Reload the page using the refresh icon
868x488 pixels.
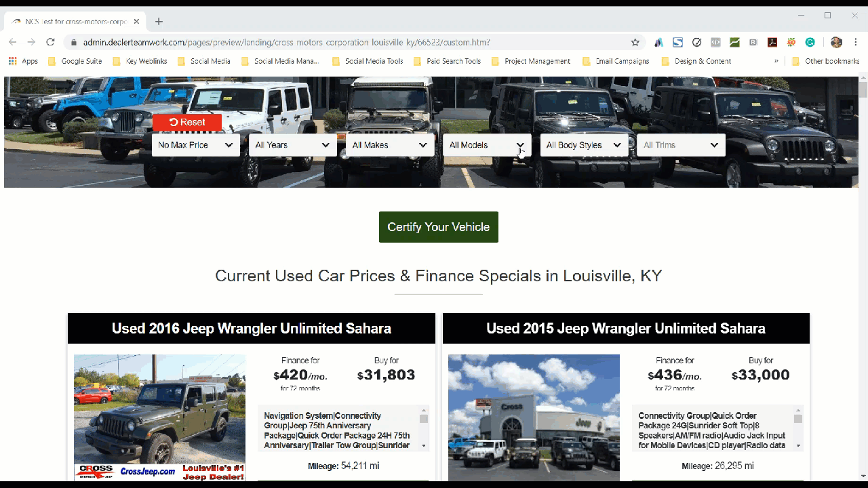[x=50, y=42]
